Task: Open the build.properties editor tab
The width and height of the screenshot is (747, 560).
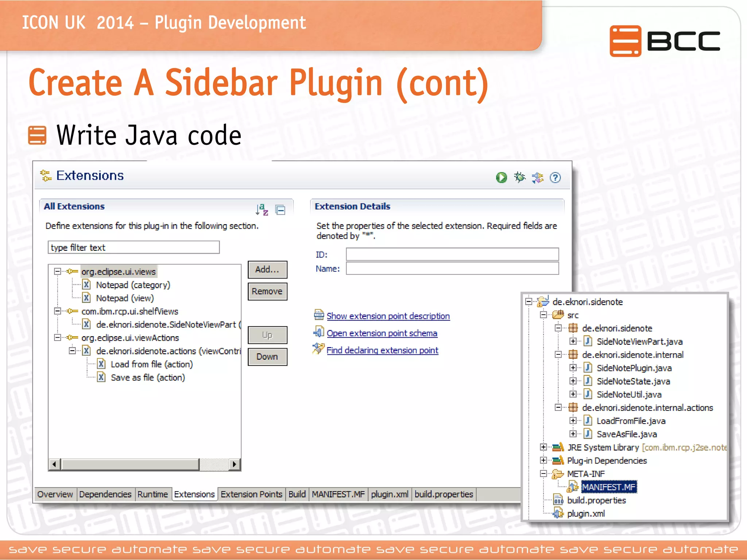Action: click(444, 494)
